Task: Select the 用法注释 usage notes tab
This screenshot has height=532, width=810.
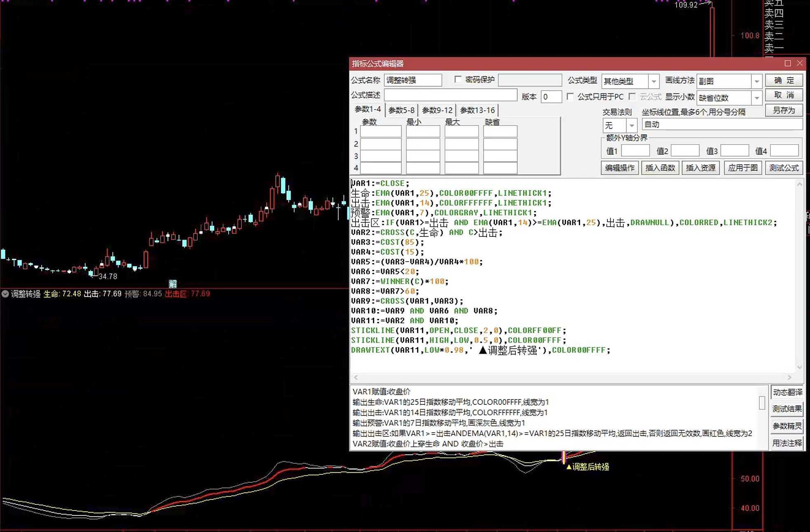Action: coord(787,443)
